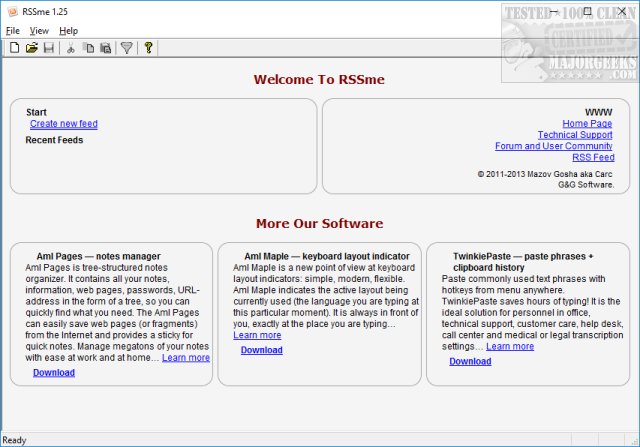Open the Help menu
Viewport: 640px width, 447px height.
69,31
